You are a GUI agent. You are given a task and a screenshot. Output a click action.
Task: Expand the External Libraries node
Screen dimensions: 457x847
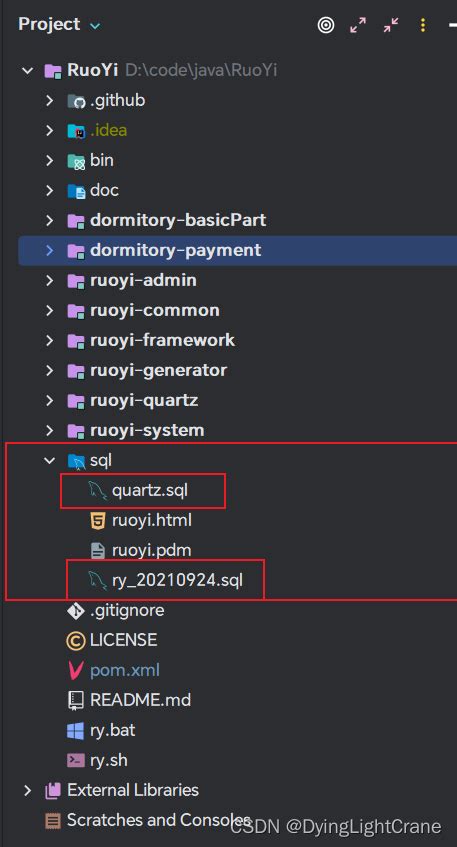[27, 790]
